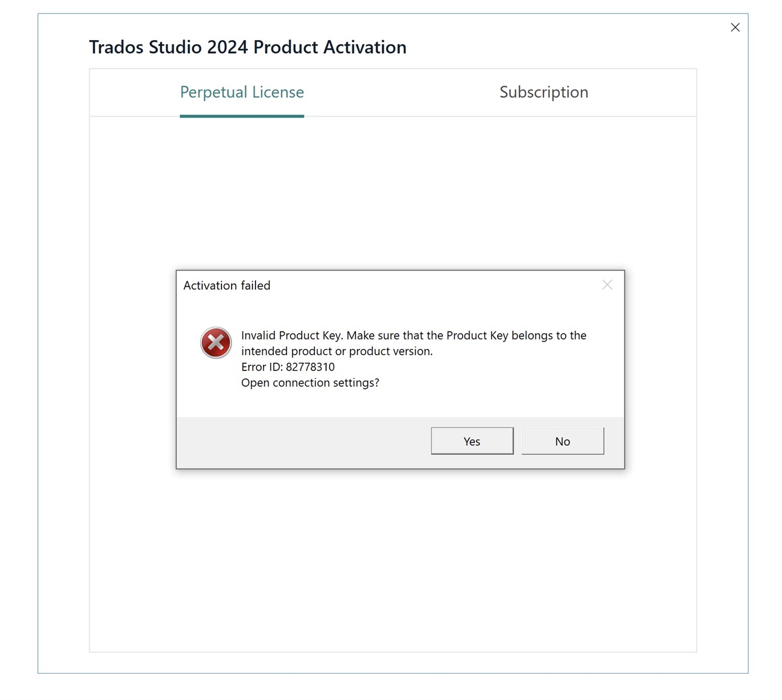This screenshot has height=700, width=782.
Task: Click the space between Yes and No buttons
Action: coord(517,441)
